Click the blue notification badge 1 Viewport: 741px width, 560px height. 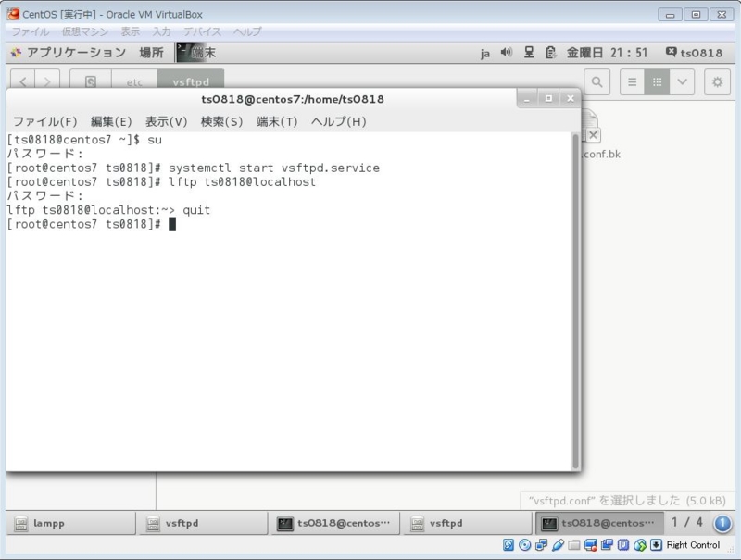point(722,523)
